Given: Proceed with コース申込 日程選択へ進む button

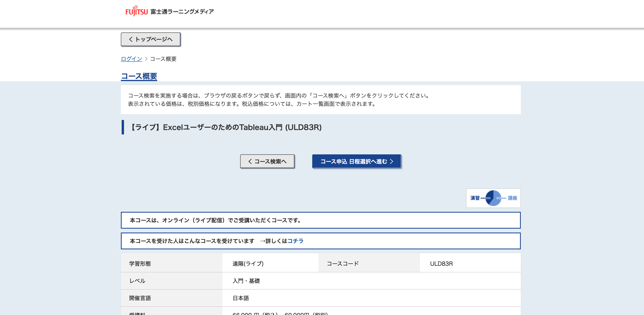Looking at the screenshot, I should pos(357,161).
